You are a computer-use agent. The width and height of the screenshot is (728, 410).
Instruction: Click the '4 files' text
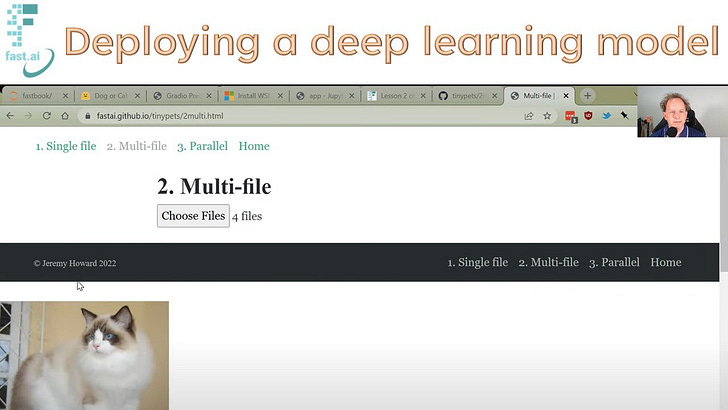[x=247, y=216]
